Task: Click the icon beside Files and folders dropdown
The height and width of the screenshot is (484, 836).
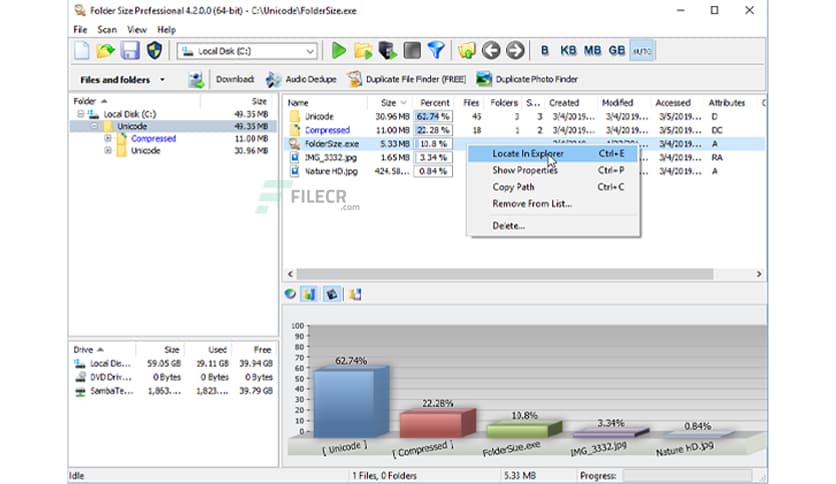Action: 196,80
